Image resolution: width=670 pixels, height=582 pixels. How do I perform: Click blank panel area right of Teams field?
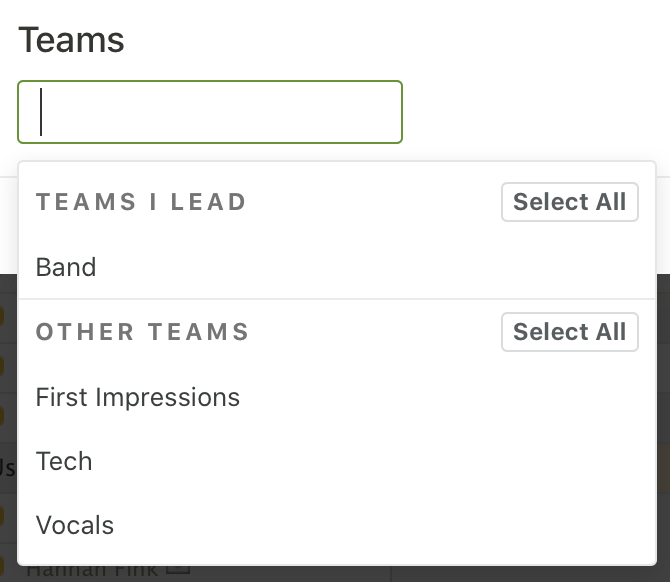tap(530, 112)
